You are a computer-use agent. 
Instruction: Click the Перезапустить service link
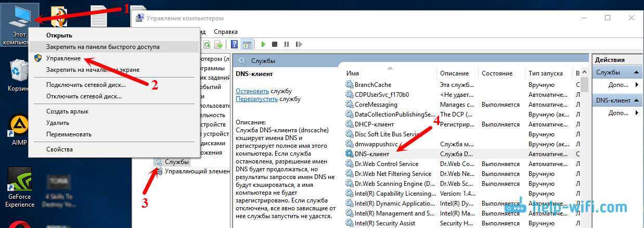click(257, 98)
